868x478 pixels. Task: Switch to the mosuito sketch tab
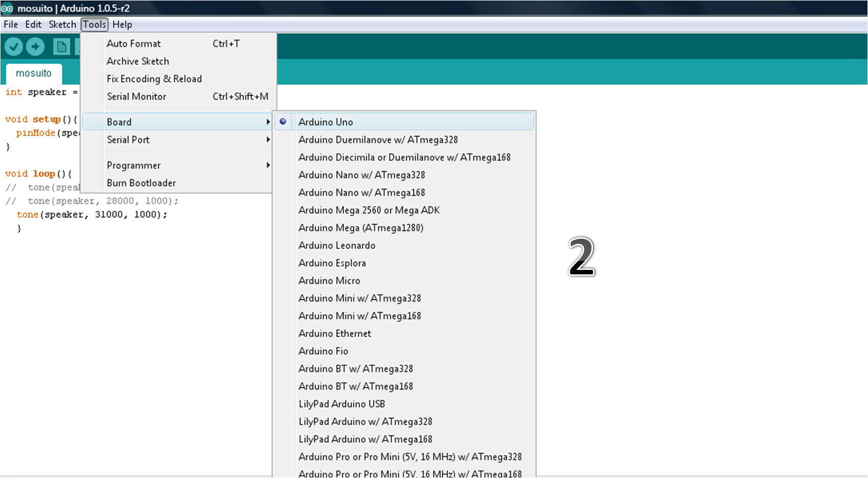pos(34,73)
